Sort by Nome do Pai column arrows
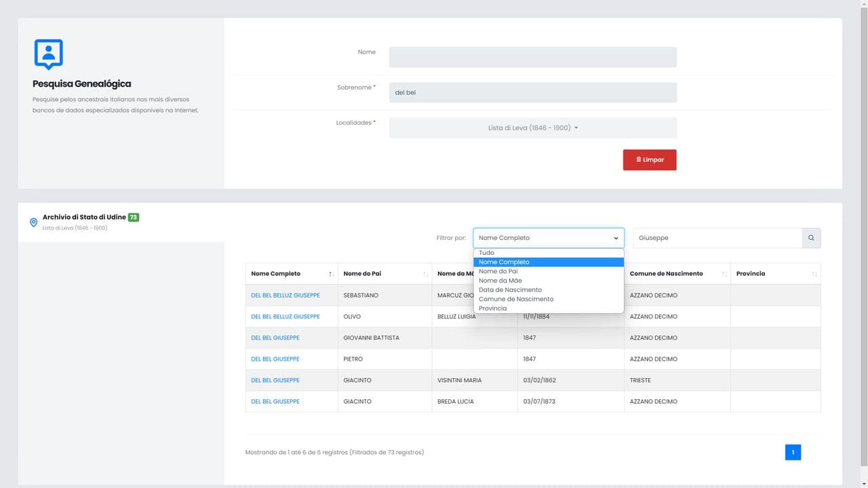The height and width of the screenshot is (488, 868). tap(425, 274)
